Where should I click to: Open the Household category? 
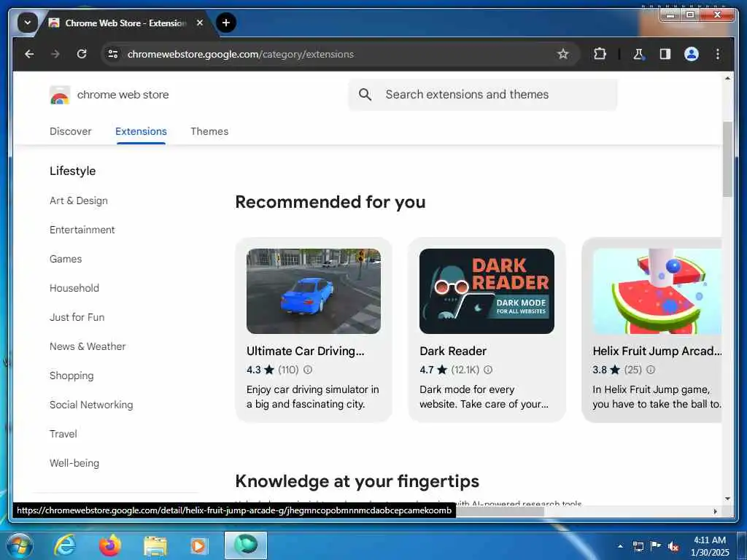coord(74,288)
